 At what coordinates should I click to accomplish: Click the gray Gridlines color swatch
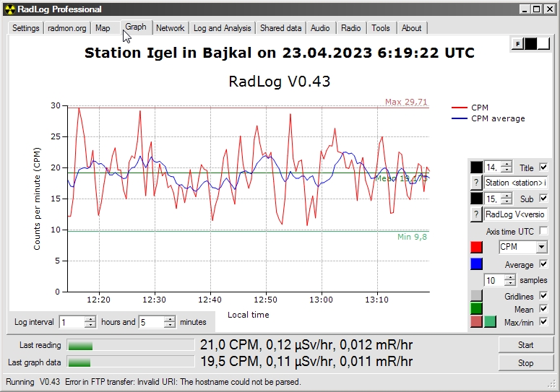[x=476, y=296]
